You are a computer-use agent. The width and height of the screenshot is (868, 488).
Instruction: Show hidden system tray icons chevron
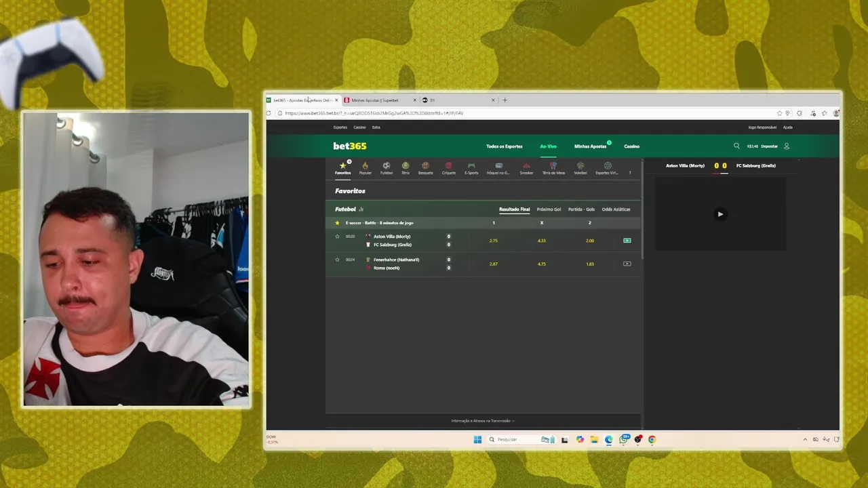click(x=805, y=439)
